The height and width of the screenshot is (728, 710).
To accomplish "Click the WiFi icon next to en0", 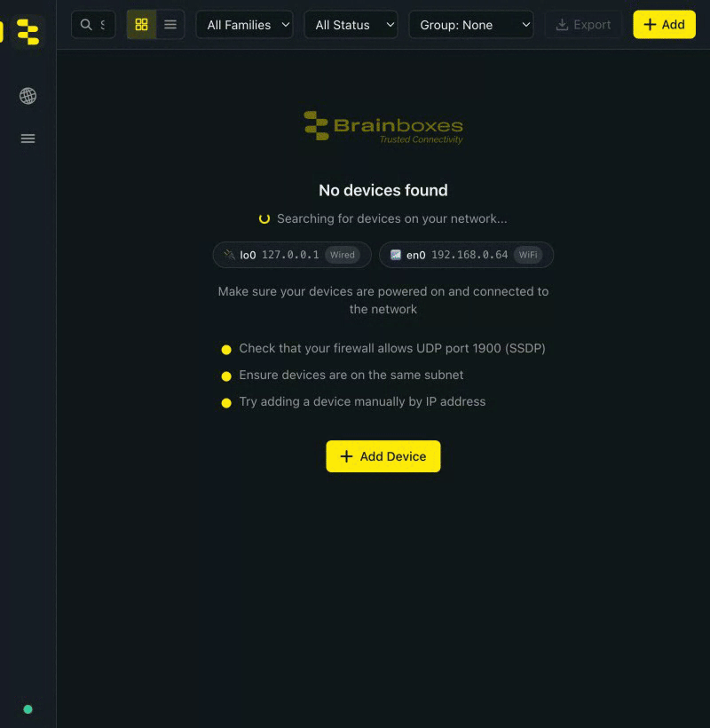I will coord(395,255).
